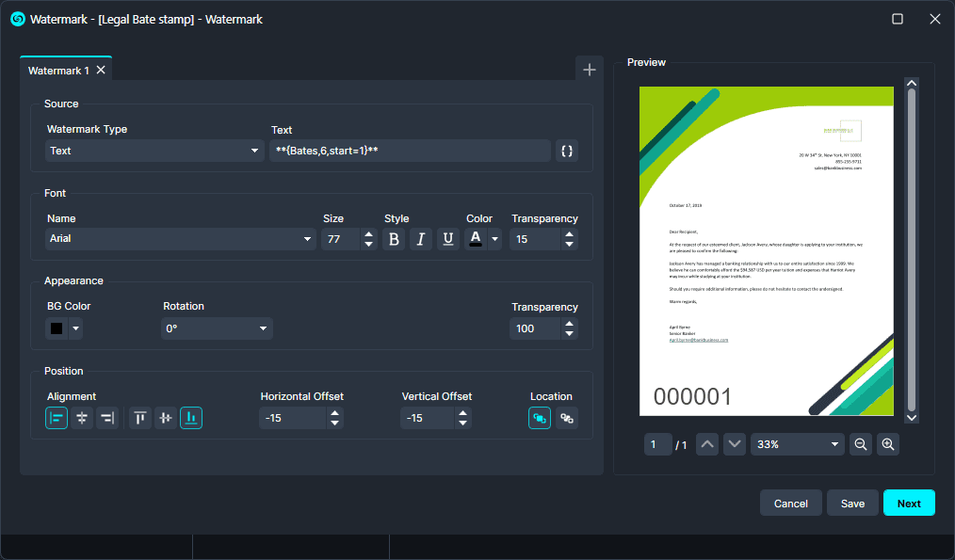Screen dimensions: 955x560
Task: Click the black BG Color swatch
Action: (x=57, y=328)
